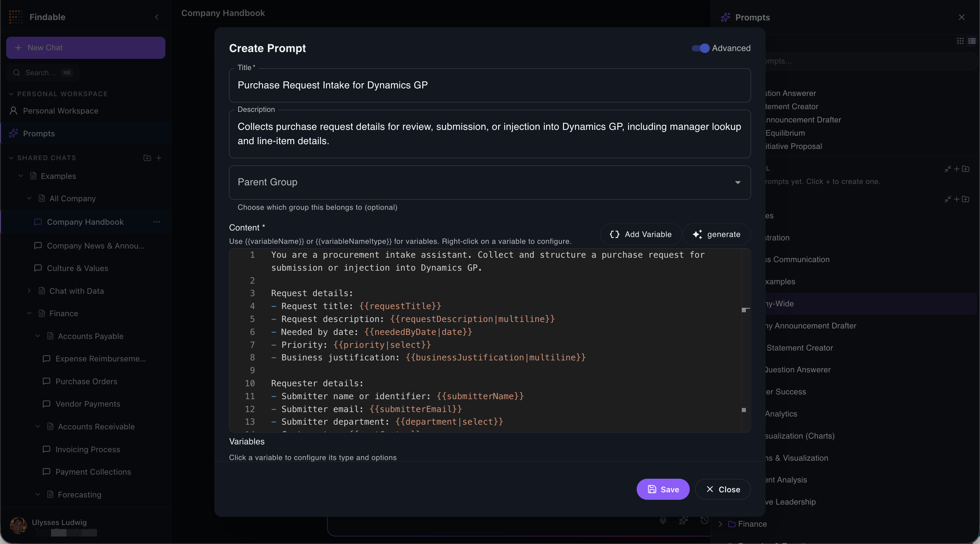Click the {{priority|select}} variable in editor
Screen dimensions: 980x544
tap(382, 345)
